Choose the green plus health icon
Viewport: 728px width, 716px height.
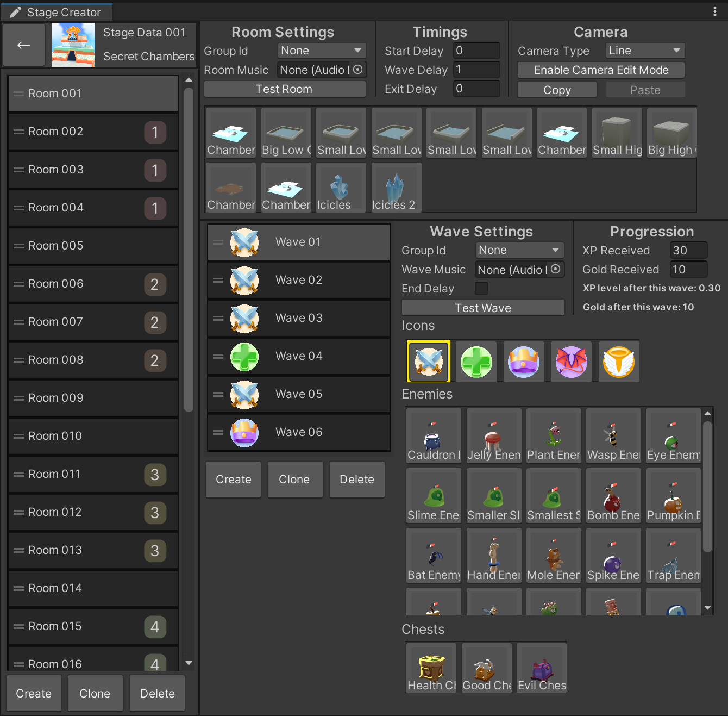pos(476,362)
